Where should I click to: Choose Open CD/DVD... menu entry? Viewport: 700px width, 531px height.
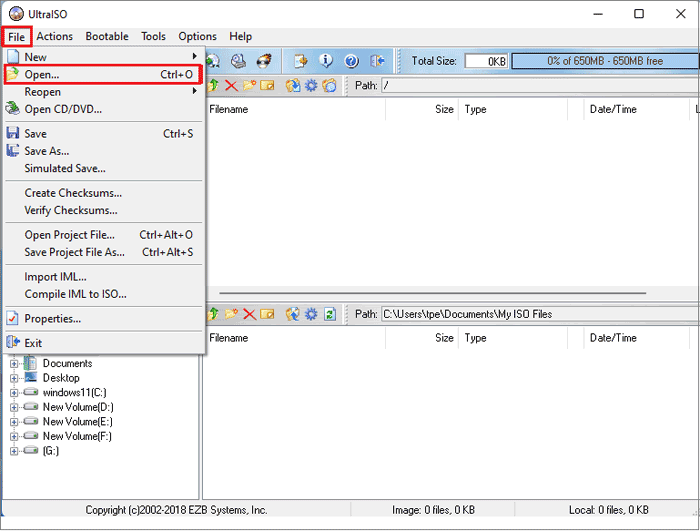104,109
